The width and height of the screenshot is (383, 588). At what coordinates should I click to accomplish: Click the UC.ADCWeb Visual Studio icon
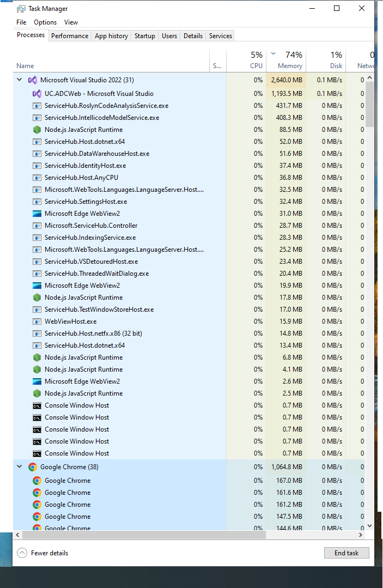click(37, 93)
